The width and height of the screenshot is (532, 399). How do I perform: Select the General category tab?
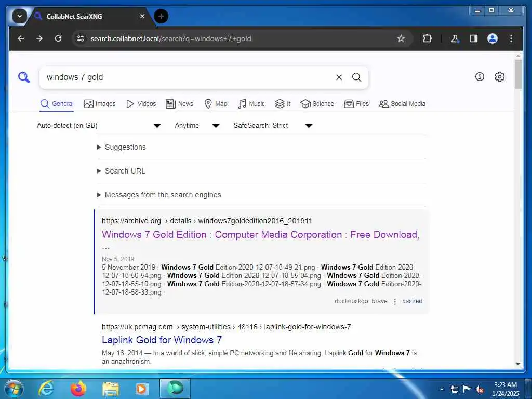pyautogui.click(x=57, y=104)
